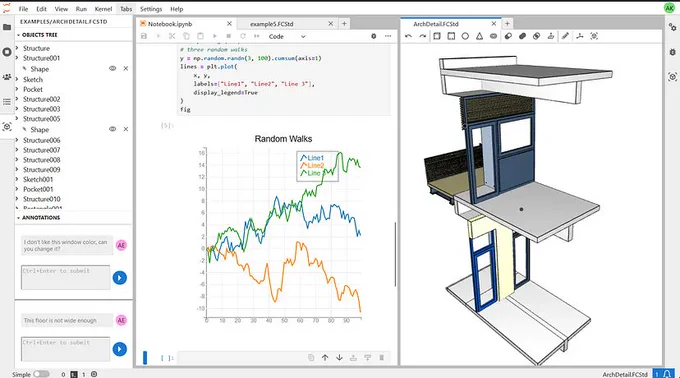680x378 pixels.
Task: Toggle the Simple mode switch
Action: pyautogui.click(x=41, y=374)
